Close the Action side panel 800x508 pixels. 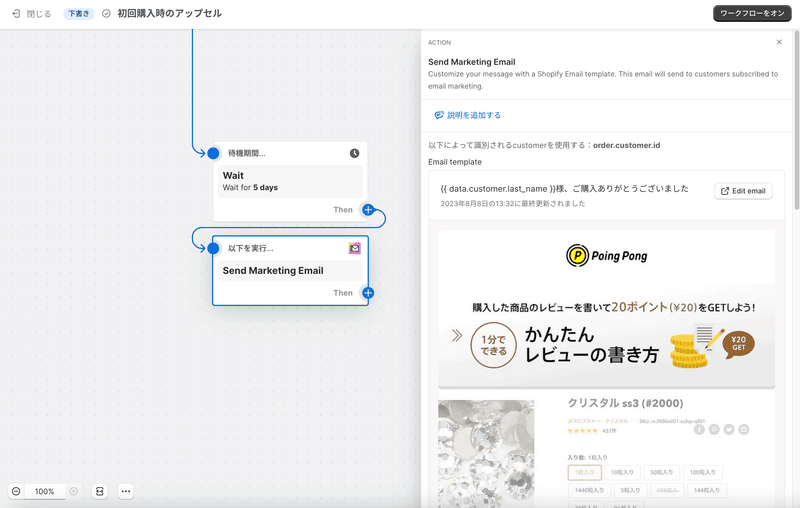click(779, 42)
